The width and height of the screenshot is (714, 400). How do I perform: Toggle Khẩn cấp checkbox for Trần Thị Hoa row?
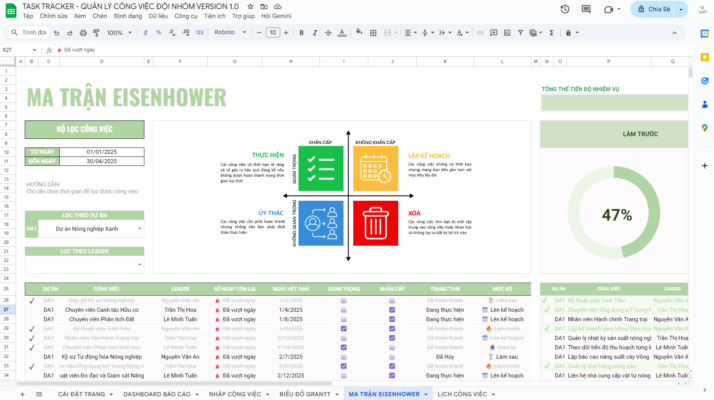click(391, 310)
